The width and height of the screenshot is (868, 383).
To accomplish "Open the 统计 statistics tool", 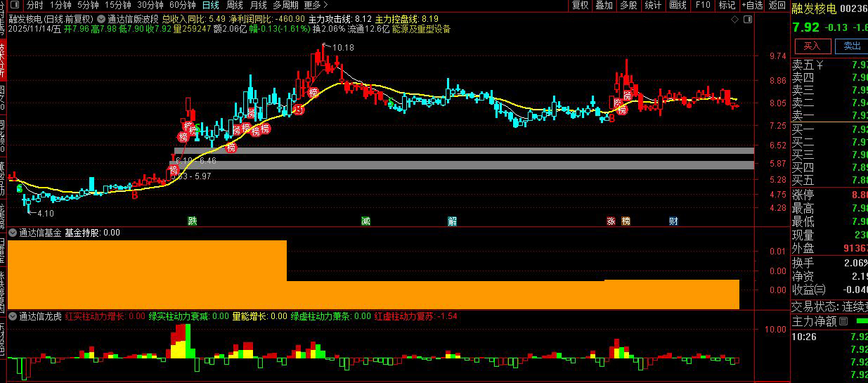I will pos(653,5).
